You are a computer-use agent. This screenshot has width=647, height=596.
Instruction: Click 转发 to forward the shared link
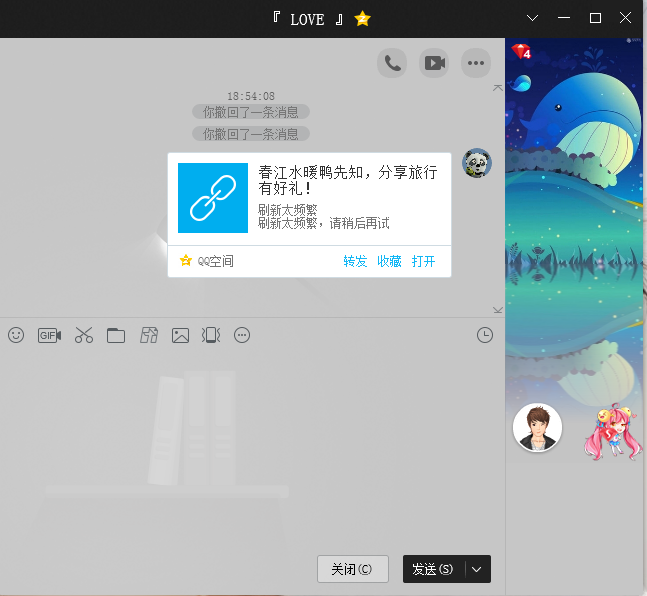click(x=355, y=261)
